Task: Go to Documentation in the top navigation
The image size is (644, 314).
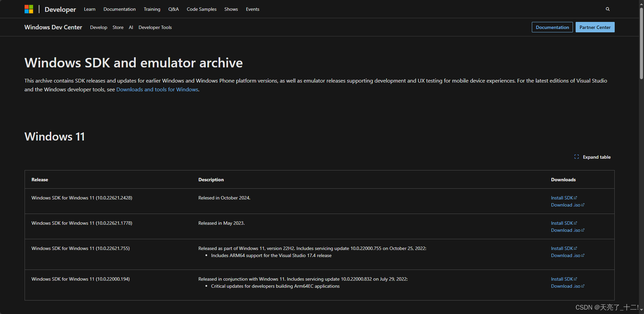Action: point(120,9)
